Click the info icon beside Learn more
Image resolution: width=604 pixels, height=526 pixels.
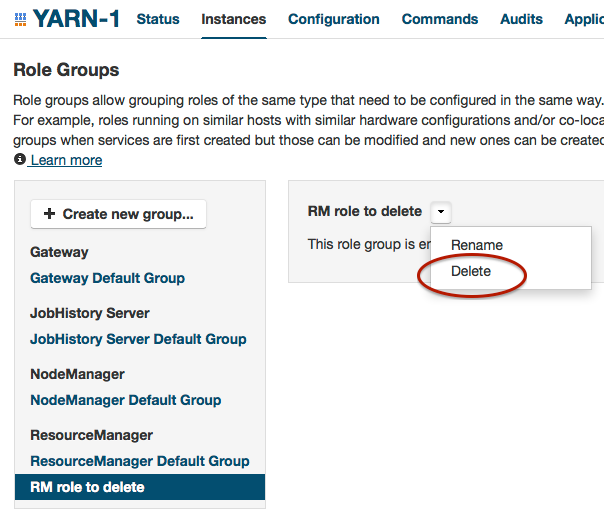tap(20, 160)
